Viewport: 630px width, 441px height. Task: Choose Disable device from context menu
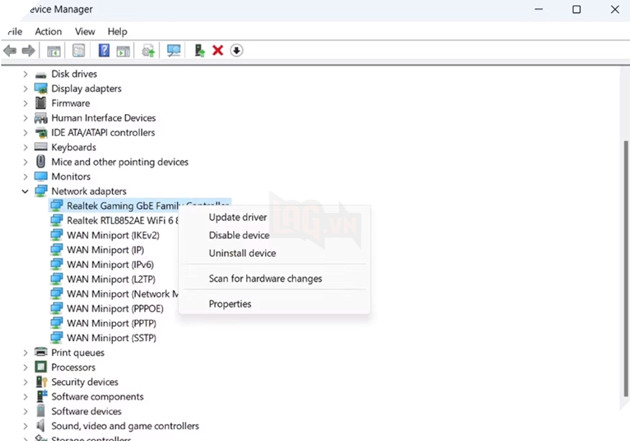pos(274,235)
